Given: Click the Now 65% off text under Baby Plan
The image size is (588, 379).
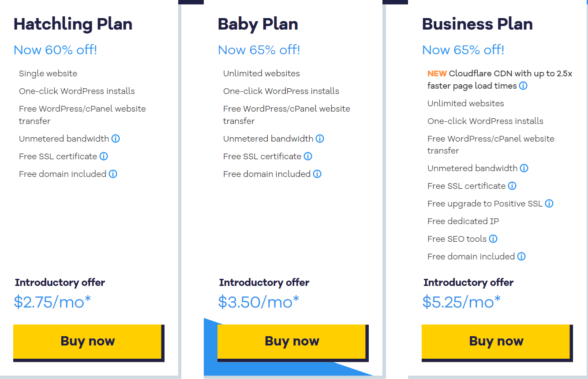Looking at the screenshot, I should point(258,50).
